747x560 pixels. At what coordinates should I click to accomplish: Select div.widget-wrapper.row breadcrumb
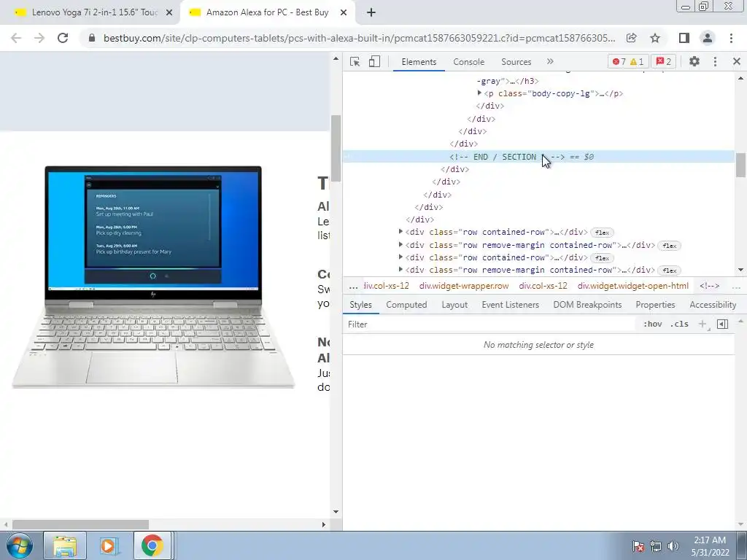[x=464, y=286]
